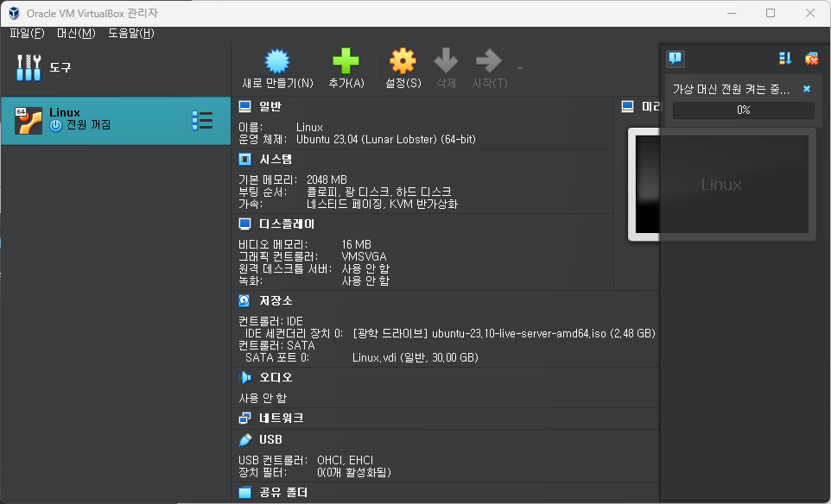Click the power-off status icon for Linux
Screen dimensions: 831x504
coord(55,125)
